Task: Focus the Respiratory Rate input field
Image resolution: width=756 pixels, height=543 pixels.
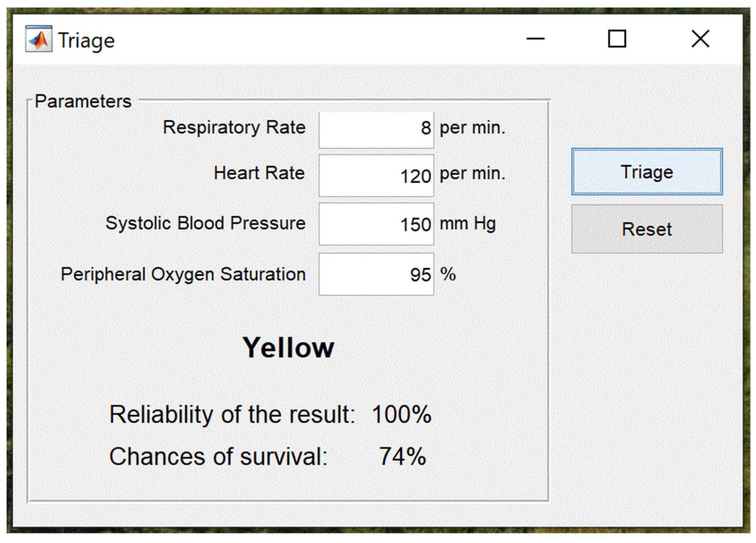Action: click(376, 130)
